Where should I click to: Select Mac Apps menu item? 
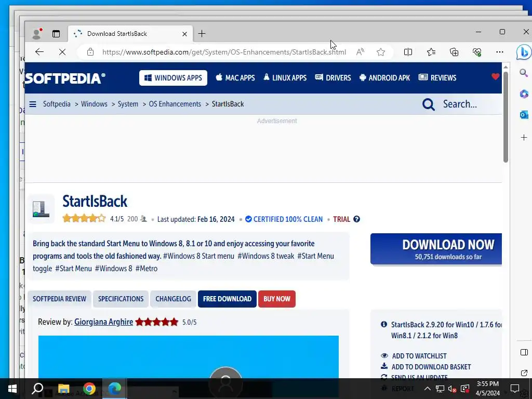click(x=235, y=78)
